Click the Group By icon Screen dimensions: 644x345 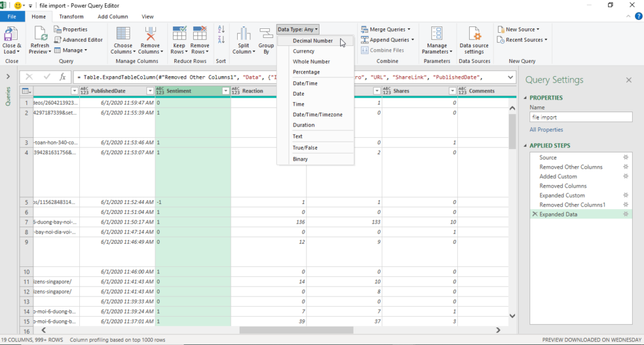(x=266, y=34)
